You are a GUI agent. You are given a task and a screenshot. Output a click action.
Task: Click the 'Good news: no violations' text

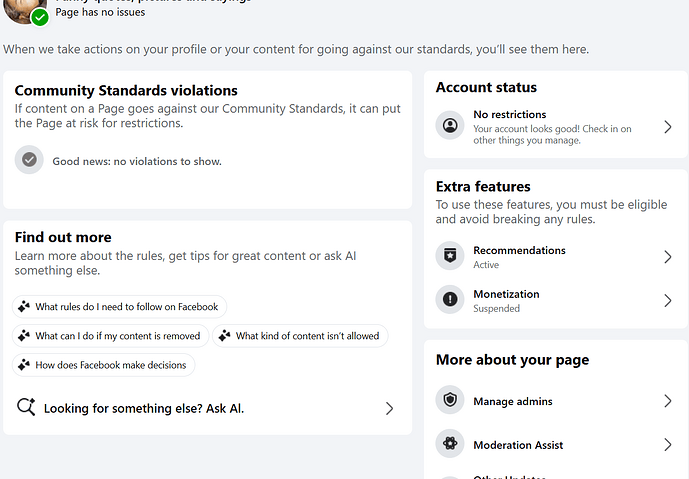pos(137,161)
